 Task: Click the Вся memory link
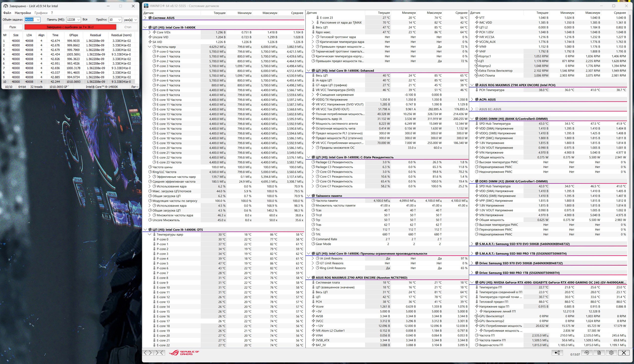point(85,20)
